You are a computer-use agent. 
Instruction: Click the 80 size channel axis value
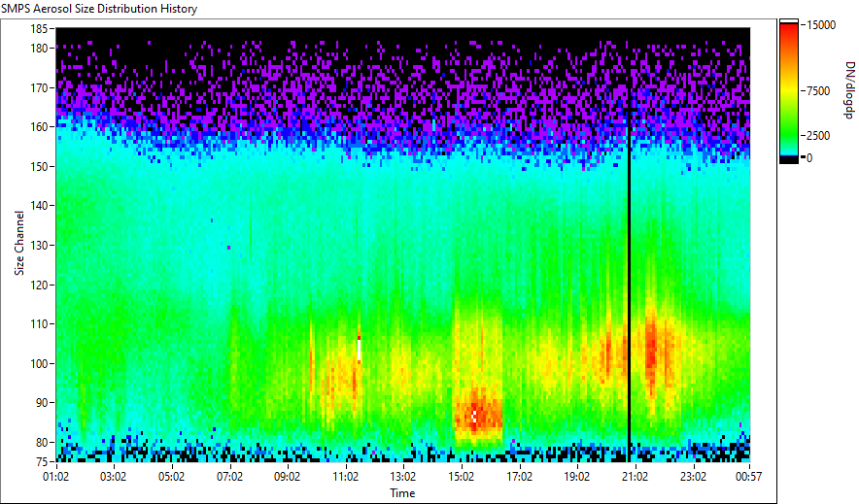click(42, 442)
